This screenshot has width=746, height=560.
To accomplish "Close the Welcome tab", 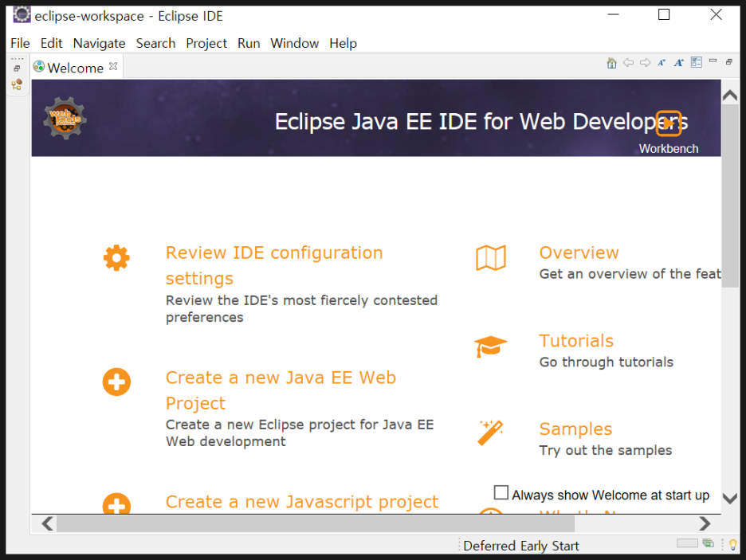I will (113, 66).
